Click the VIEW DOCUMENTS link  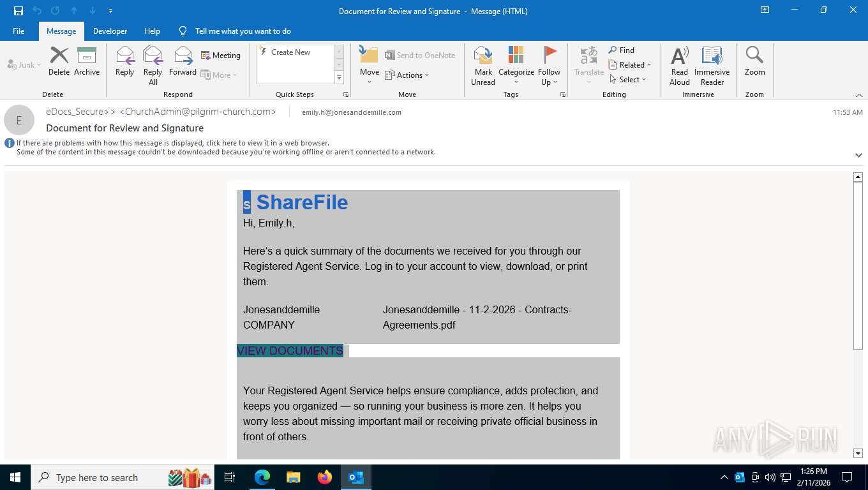pyautogui.click(x=290, y=351)
